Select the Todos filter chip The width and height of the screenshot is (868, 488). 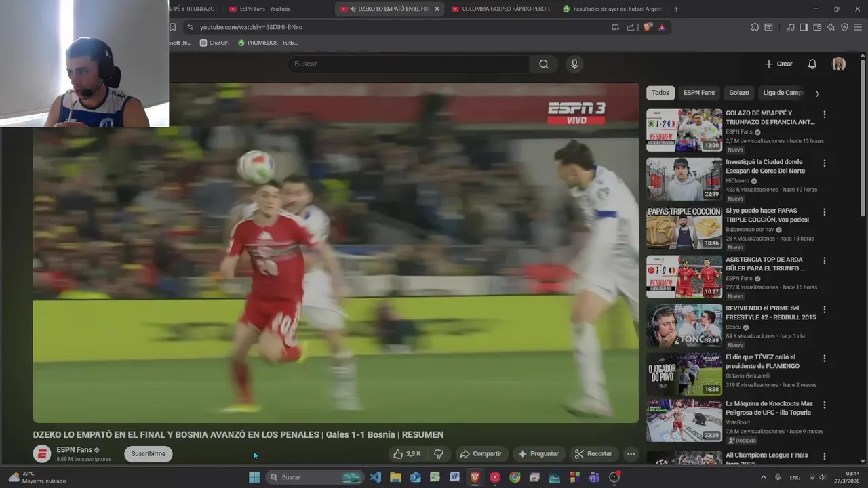click(660, 93)
